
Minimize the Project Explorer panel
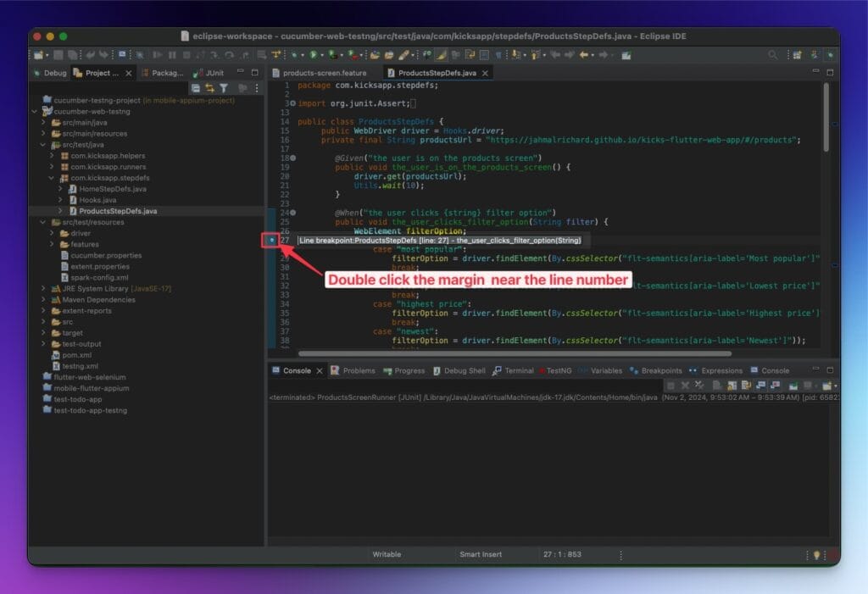coord(240,72)
